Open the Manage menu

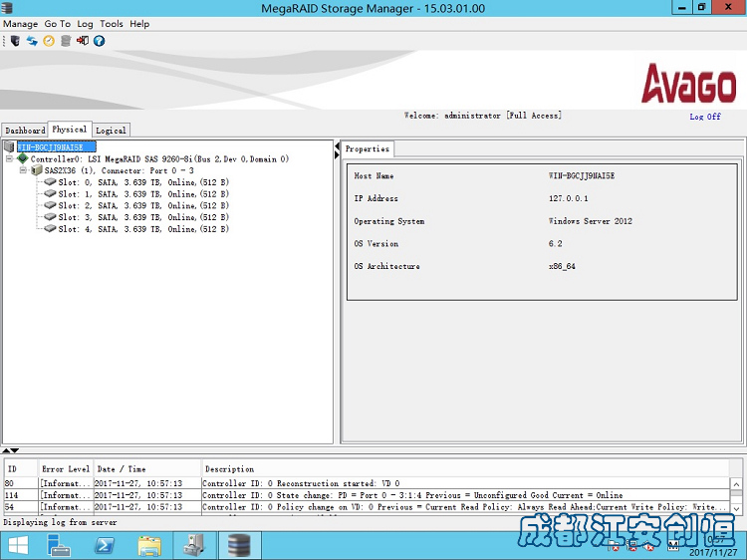21,24
